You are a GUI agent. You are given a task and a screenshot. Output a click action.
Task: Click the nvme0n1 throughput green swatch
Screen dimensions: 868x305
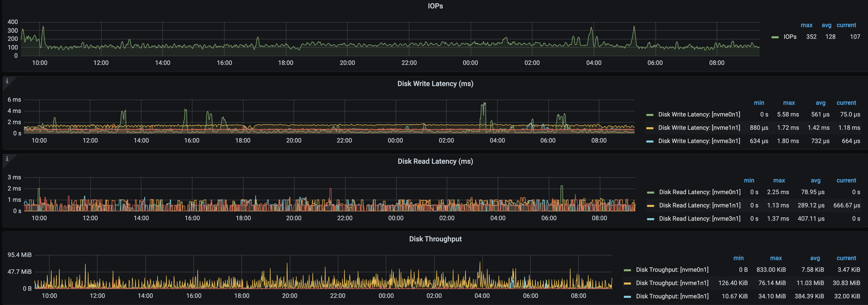627,270
